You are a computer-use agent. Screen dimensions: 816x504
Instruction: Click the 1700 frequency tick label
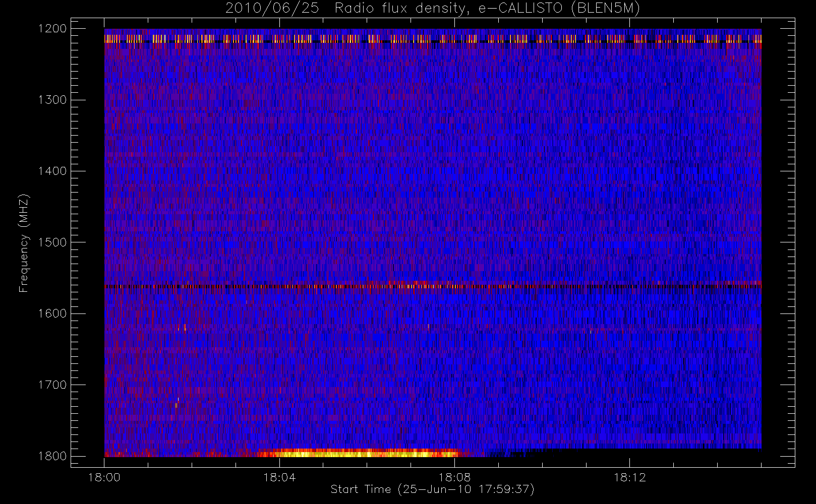tap(52, 385)
